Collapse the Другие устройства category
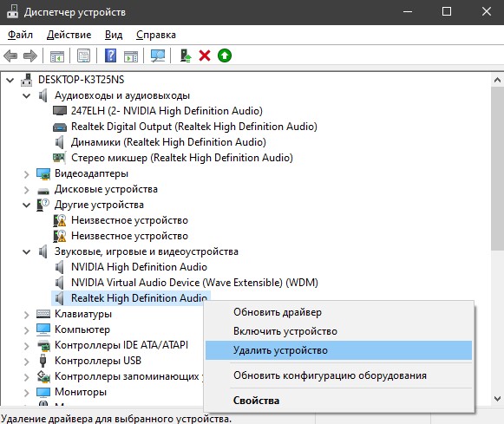 (27, 205)
